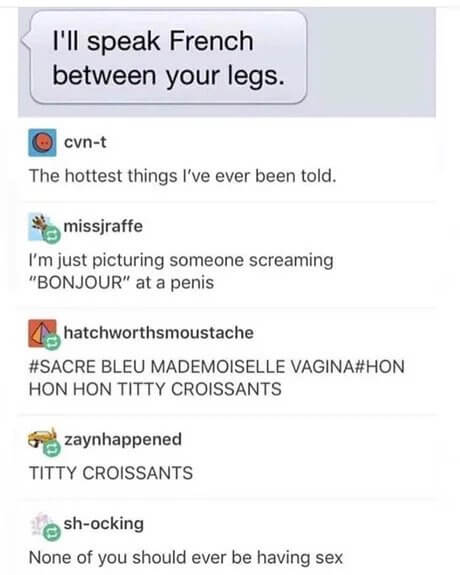Select the reblog badge on zaynhappened's avatar
The width and height of the screenshot is (460, 575).
tap(52, 448)
